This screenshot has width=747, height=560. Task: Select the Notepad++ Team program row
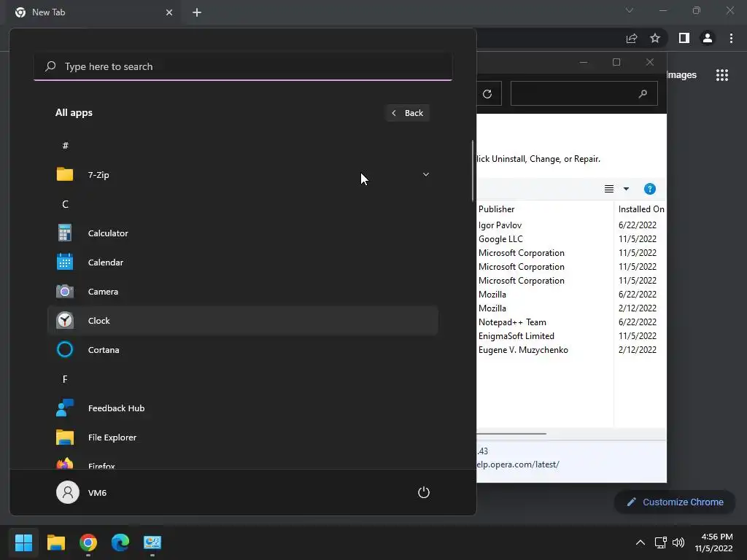click(571, 322)
